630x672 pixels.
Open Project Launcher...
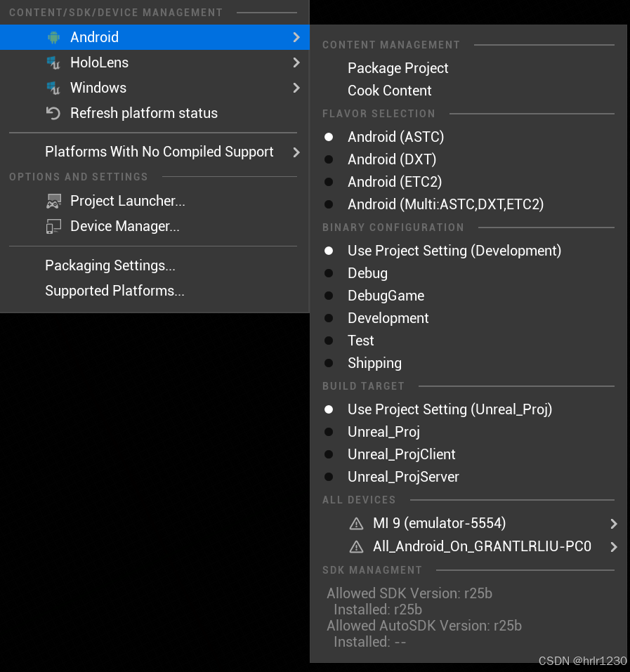point(155,201)
